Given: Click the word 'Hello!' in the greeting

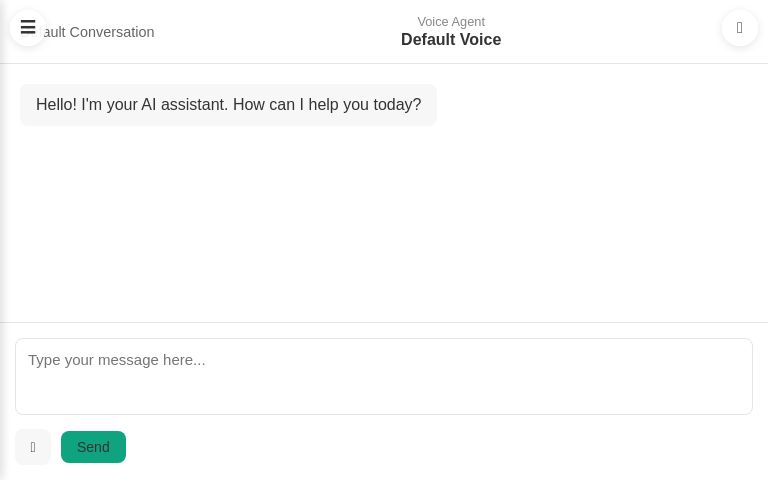Looking at the screenshot, I should pos(56,105).
